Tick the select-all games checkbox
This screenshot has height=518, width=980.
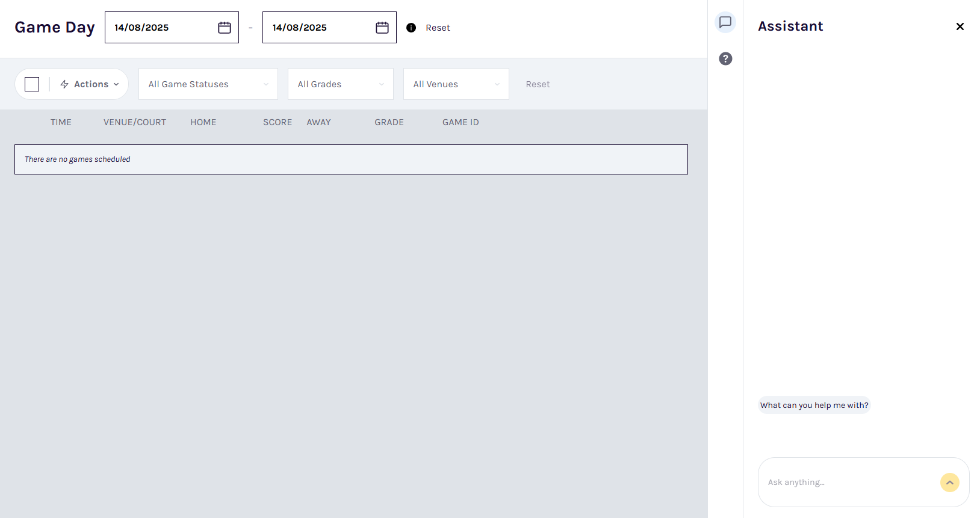(x=32, y=84)
